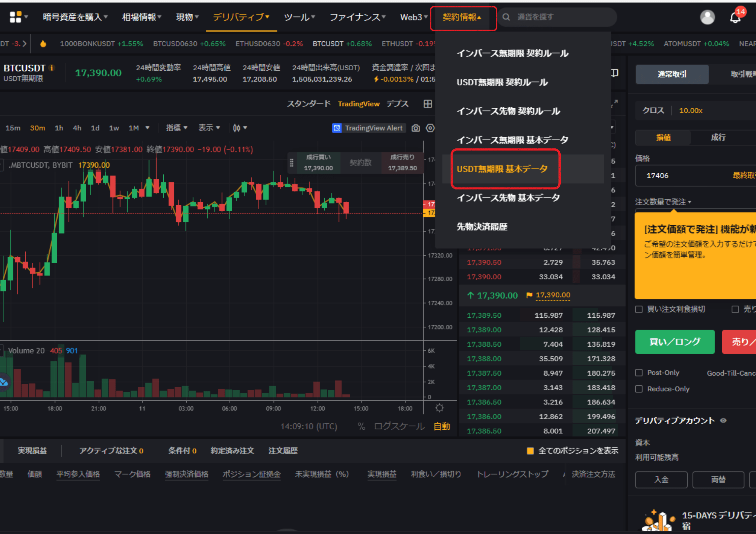This screenshot has width=756, height=534.
Task: Click the hot fire ticker icon
Action: coord(43,44)
